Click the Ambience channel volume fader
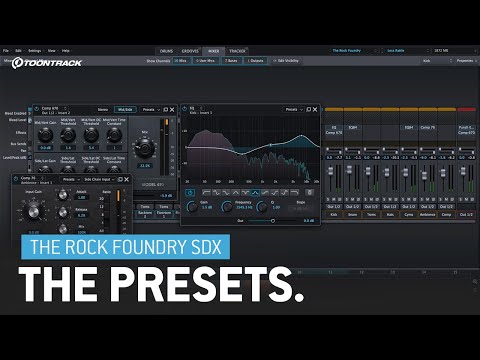Image resolution: width=480 pixels, height=360 pixels. click(x=425, y=176)
